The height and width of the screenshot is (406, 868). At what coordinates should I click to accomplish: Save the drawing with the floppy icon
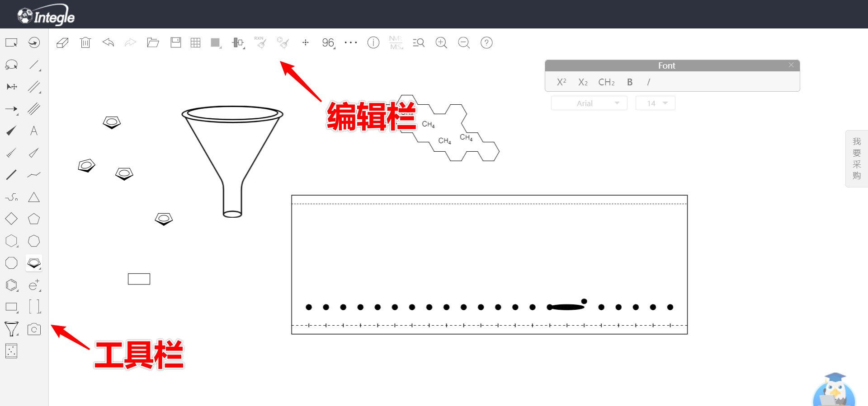(x=176, y=42)
